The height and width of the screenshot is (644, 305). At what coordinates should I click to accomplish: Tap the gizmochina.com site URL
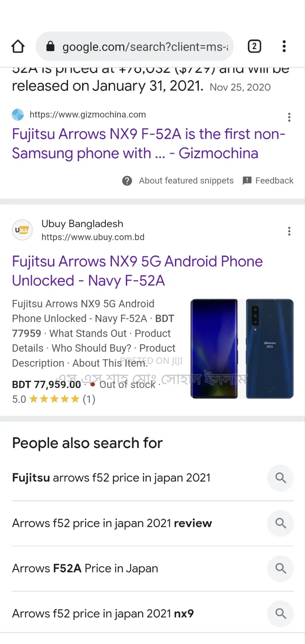(x=88, y=115)
